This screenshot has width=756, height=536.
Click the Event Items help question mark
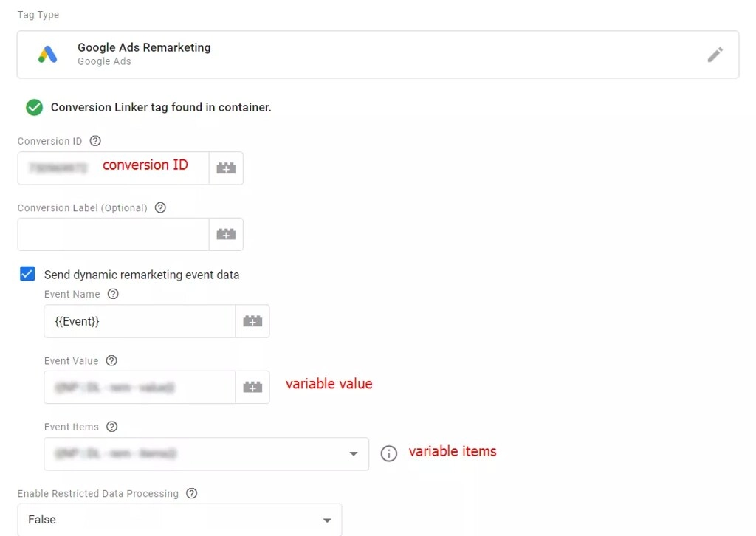[111, 427]
